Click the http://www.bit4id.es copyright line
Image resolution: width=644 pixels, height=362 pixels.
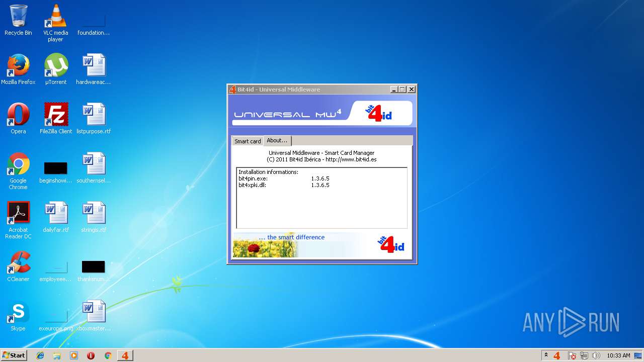321,159
